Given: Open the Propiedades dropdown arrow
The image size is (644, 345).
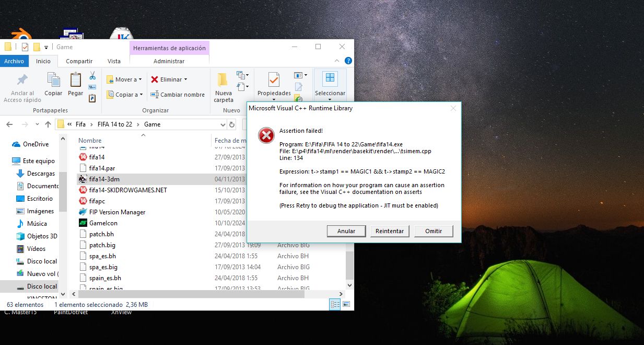Looking at the screenshot, I should tap(274, 99).
